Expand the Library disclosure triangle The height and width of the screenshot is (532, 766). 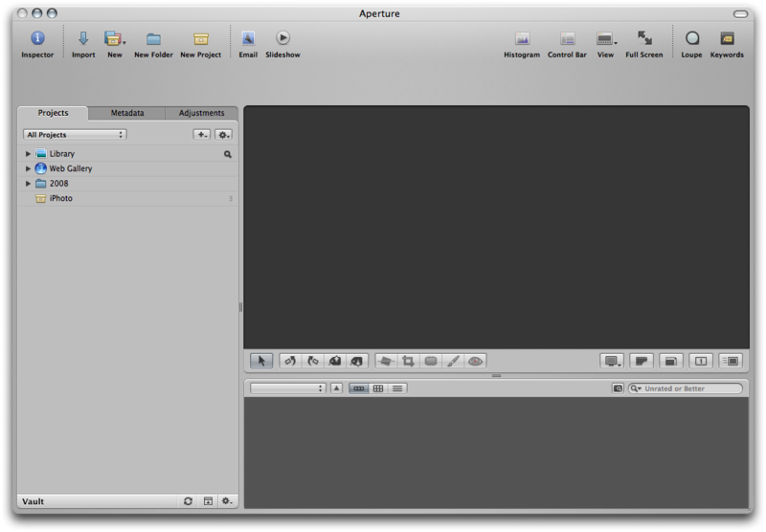pyautogui.click(x=28, y=154)
